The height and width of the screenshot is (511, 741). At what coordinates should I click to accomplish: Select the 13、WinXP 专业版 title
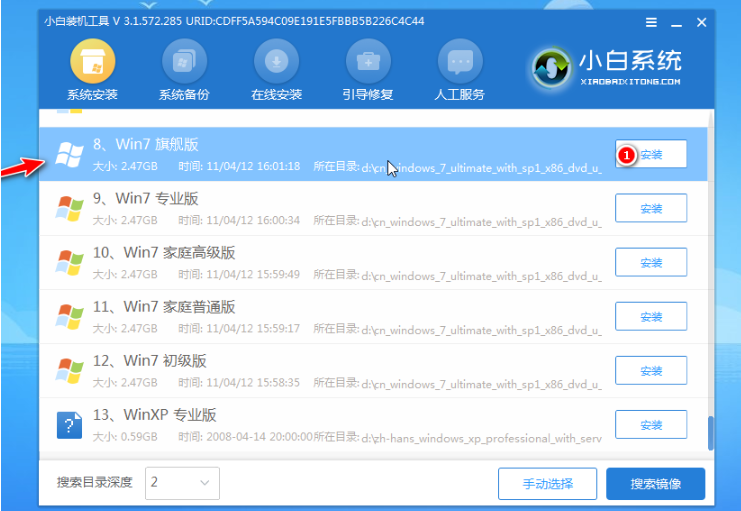tap(155, 415)
